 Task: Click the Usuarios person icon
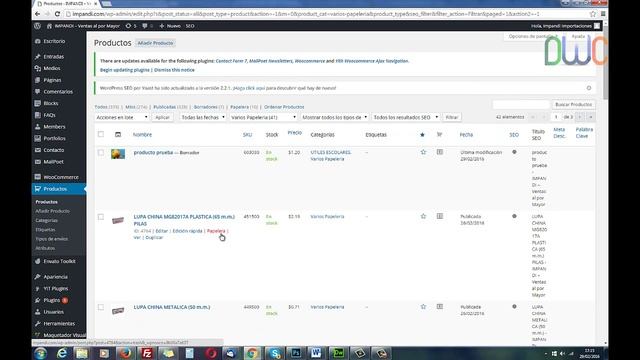point(38,312)
